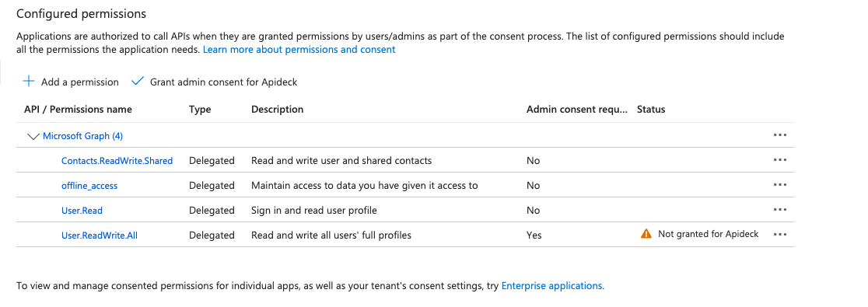Collapse the Microsoft Graph group chevron
Image resolution: width=868 pixels, height=307 pixels.
33,136
